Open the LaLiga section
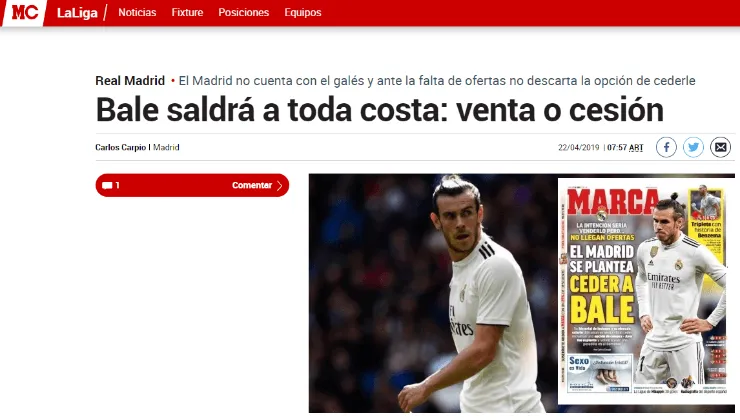The width and height of the screenshot is (740, 420). (77, 13)
